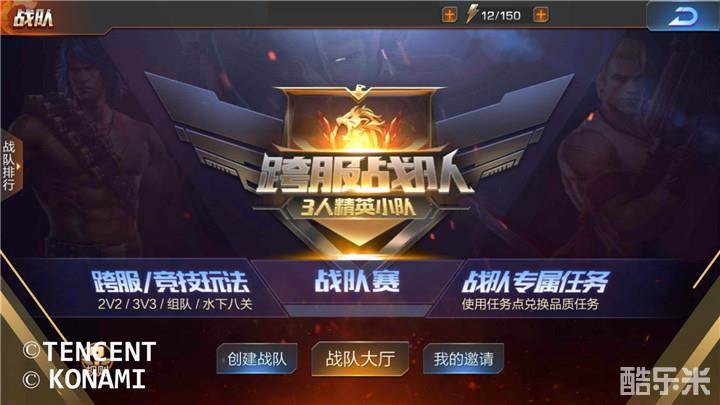Image resolution: width=720 pixels, height=405 pixels.
Task: Click the flaming lion emblem
Action: click(360, 127)
